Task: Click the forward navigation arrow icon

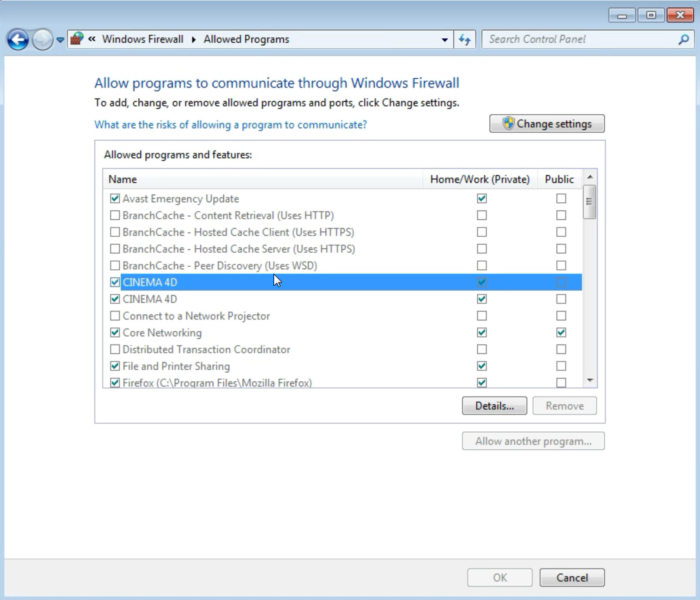Action: (x=42, y=39)
